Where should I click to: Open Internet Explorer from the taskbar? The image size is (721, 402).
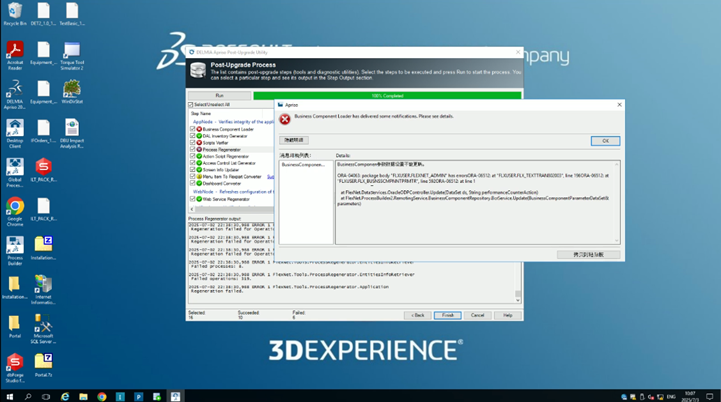point(65,396)
